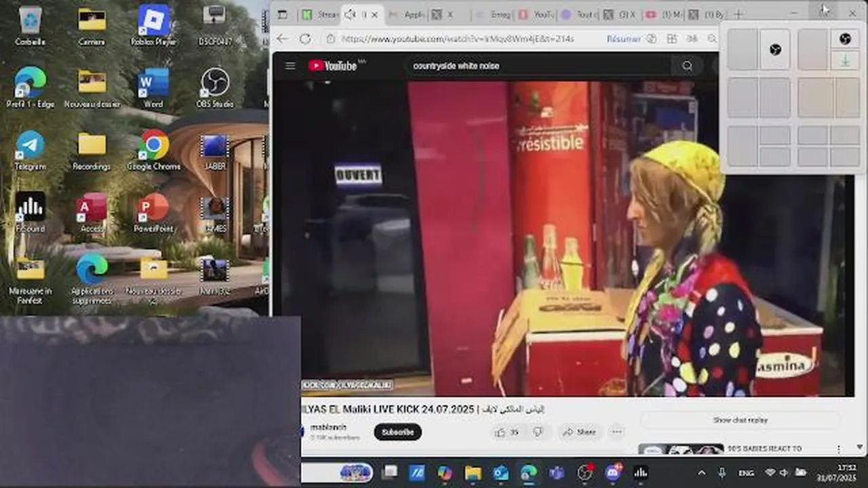Switch to the YouTube browser tab
This screenshot has height=488, width=868.
pyautogui.click(x=536, y=14)
